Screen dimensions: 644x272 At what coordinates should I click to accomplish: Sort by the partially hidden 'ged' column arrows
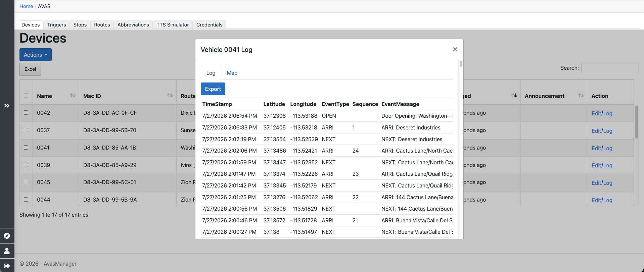pos(514,96)
